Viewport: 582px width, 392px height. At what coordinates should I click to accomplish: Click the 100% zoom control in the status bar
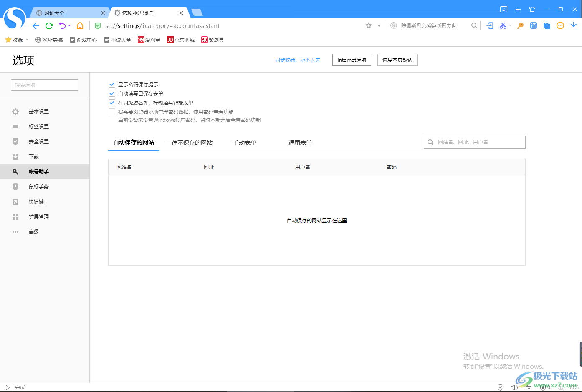[x=569, y=387]
